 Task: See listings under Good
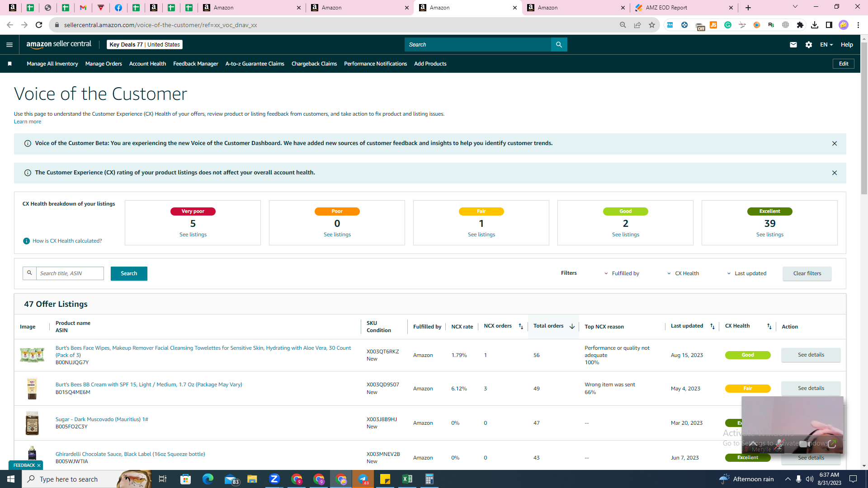coord(626,235)
